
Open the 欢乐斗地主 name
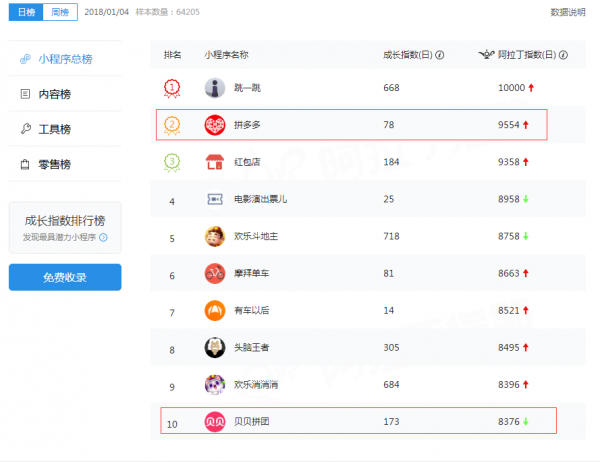click(256, 237)
